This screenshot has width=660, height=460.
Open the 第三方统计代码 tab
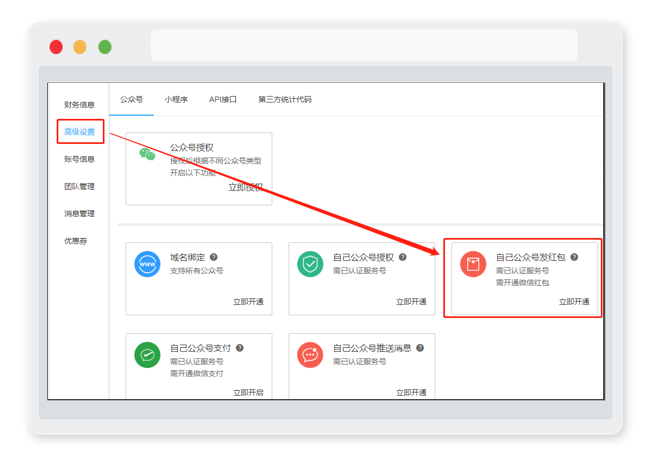point(285,100)
